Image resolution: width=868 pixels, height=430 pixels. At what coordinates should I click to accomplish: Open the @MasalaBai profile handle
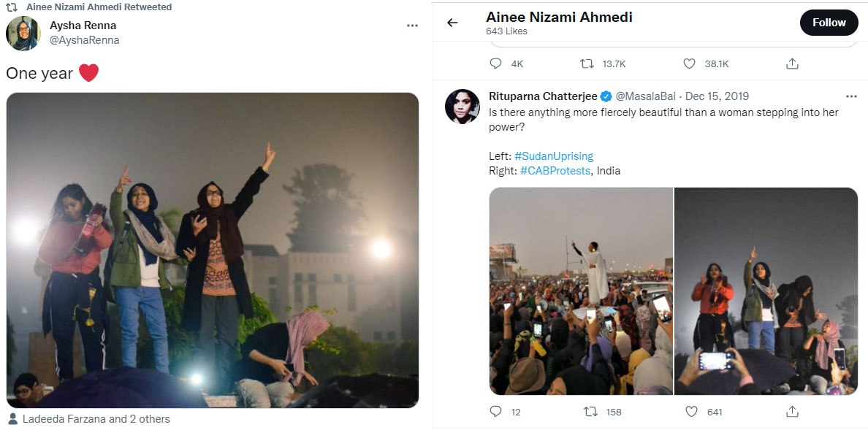(645, 96)
